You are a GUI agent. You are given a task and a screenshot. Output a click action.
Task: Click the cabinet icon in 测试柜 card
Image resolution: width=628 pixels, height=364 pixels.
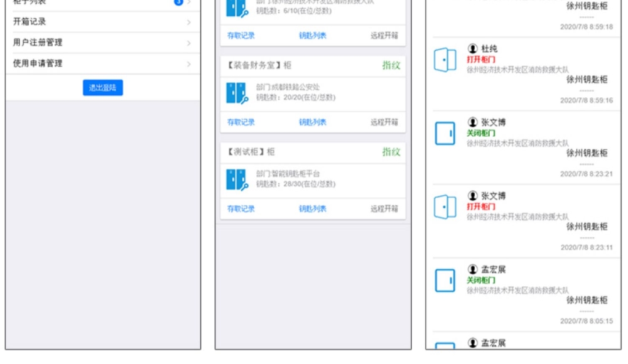[237, 179]
